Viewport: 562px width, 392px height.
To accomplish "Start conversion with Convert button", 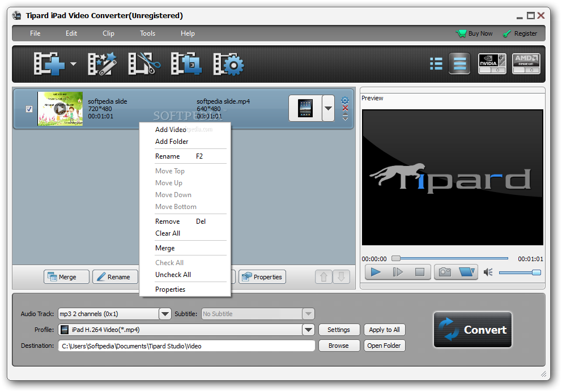I will click(x=472, y=330).
